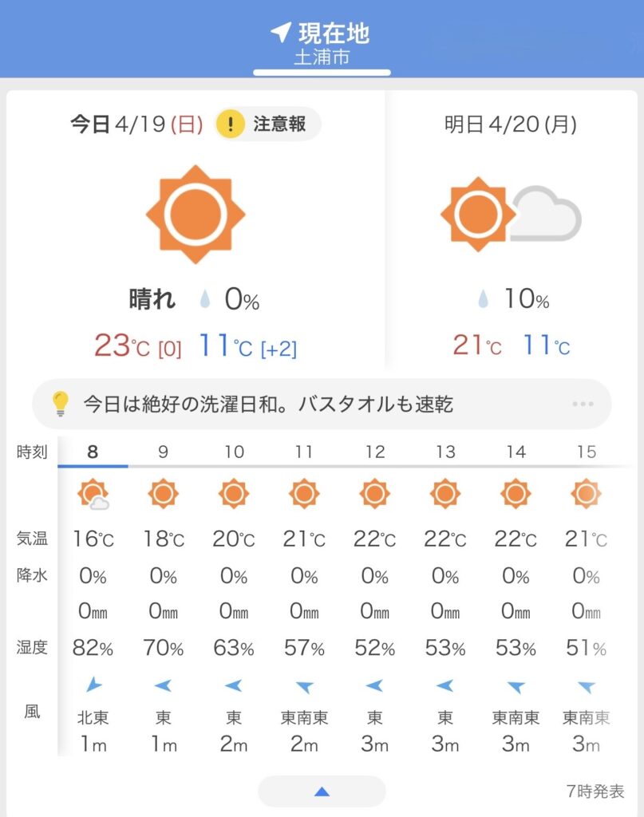Tap tomorrow's sun and cloud icon
Image resolution: width=644 pixels, height=817 pixels.
pyautogui.click(x=511, y=214)
